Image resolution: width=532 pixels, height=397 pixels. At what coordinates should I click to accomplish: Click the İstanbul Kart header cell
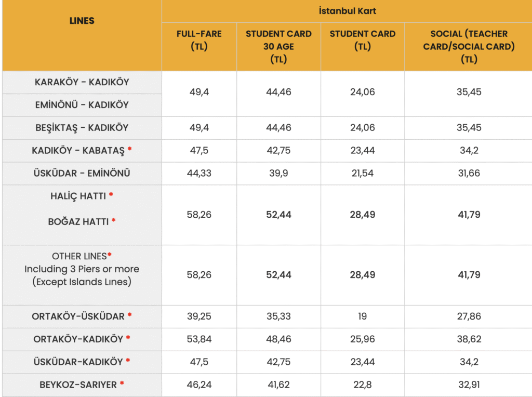coord(347,11)
